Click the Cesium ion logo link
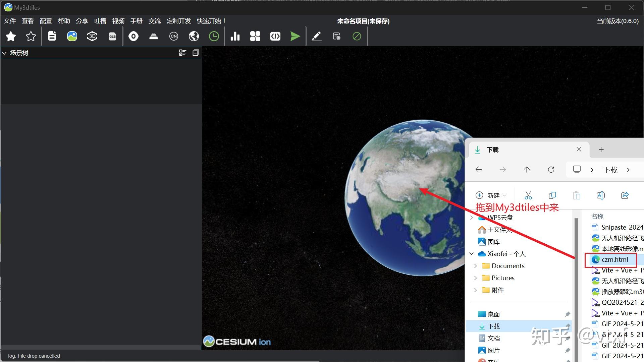 pyautogui.click(x=237, y=341)
